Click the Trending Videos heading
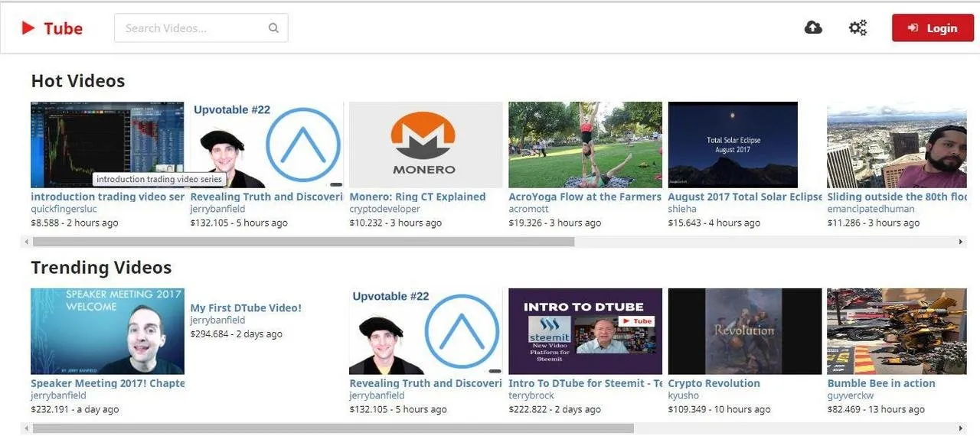The image size is (980, 436). (101, 268)
